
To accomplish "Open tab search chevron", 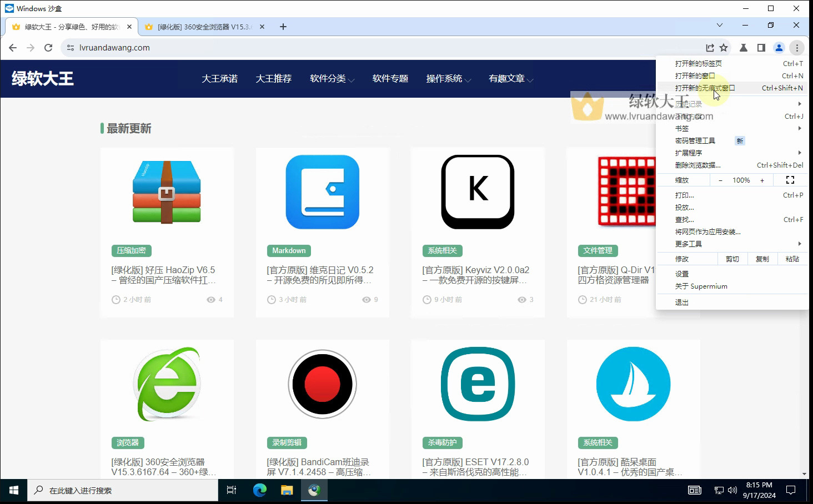I will [720, 25].
